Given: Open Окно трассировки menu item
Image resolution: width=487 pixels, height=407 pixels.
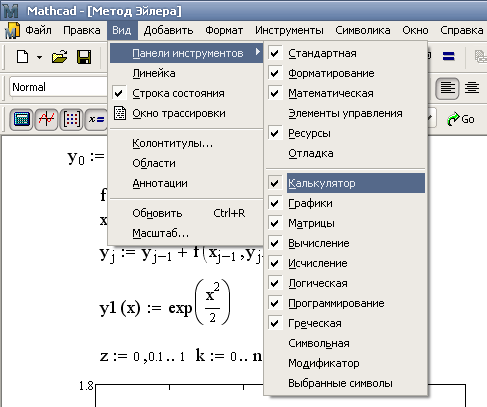Looking at the screenshot, I should pyautogui.click(x=186, y=113).
